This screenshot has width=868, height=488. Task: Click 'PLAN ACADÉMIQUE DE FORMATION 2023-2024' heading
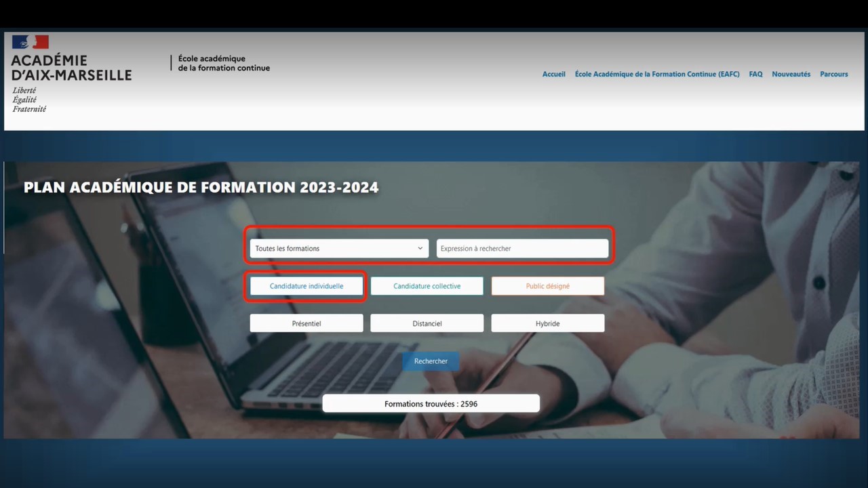tap(201, 188)
